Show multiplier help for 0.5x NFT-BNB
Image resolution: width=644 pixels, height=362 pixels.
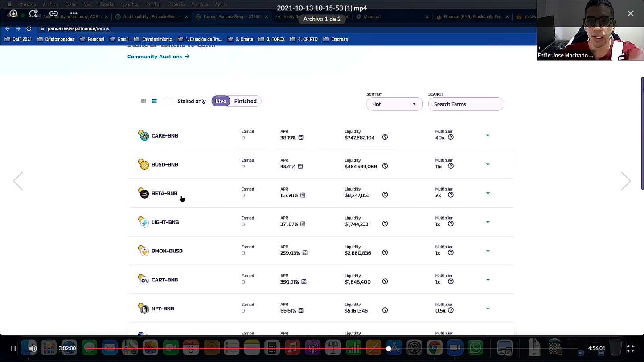point(451,310)
